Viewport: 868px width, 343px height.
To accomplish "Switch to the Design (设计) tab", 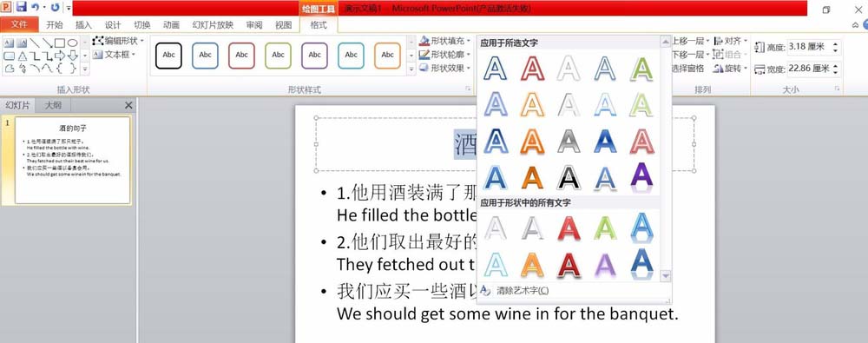I will 113,25.
